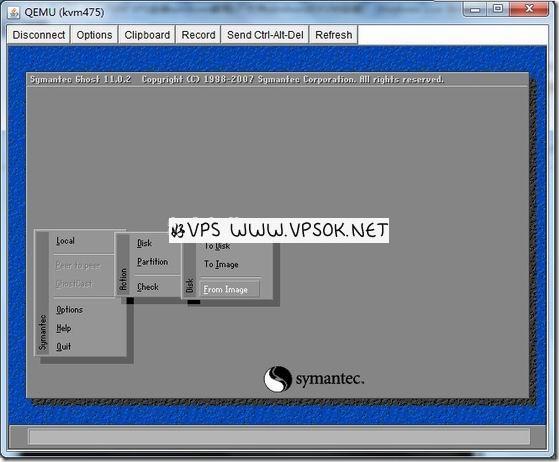559x462 pixels.
Task: Minimize the QEMU window
Action: (475, 9)
